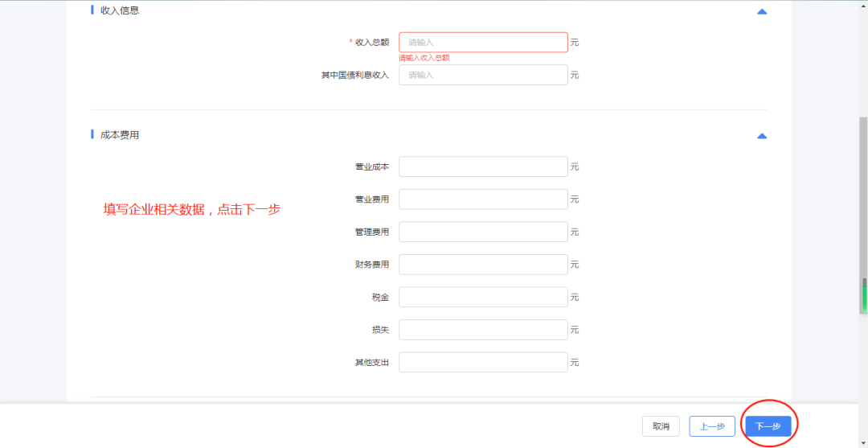
Task: Click the 取消 button
Action: [x=661, y=426]
